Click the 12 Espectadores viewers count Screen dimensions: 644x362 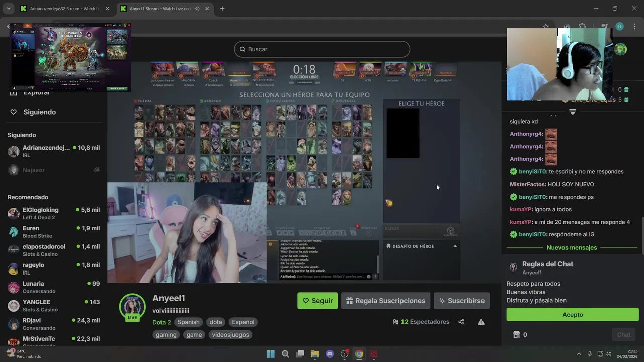pyautogui.click(x=421, y=322)
